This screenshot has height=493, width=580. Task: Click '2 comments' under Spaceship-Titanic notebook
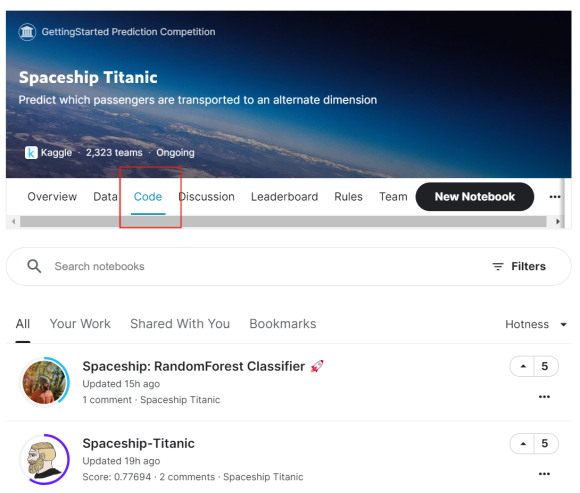point(187,477)
